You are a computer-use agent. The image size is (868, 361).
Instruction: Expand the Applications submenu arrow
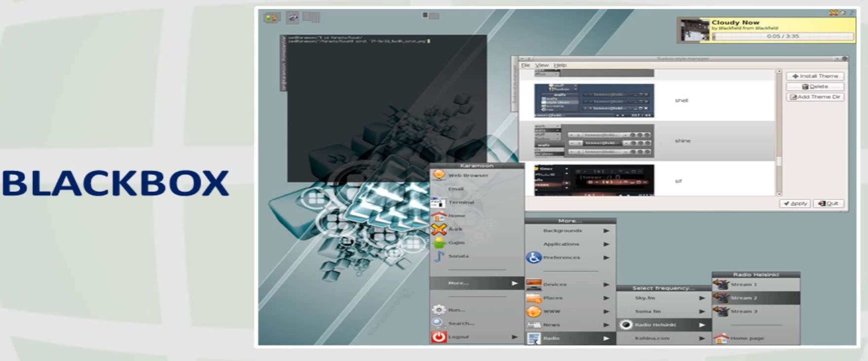606,244
